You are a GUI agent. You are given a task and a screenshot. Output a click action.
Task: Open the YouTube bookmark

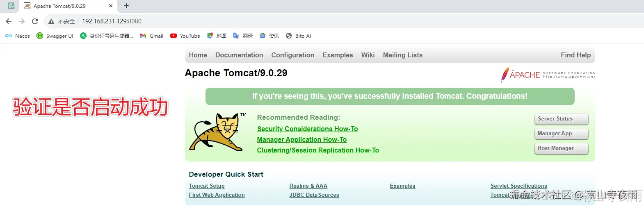tap(185, 36)
